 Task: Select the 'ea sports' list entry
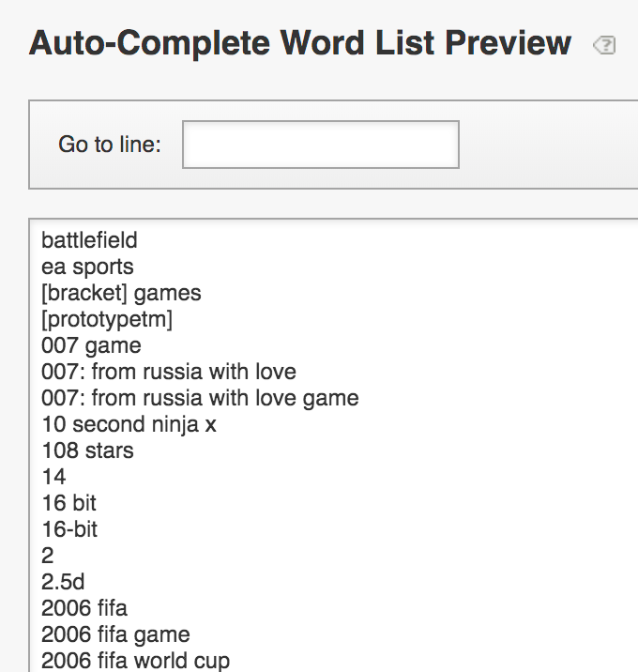coord(87,267)
